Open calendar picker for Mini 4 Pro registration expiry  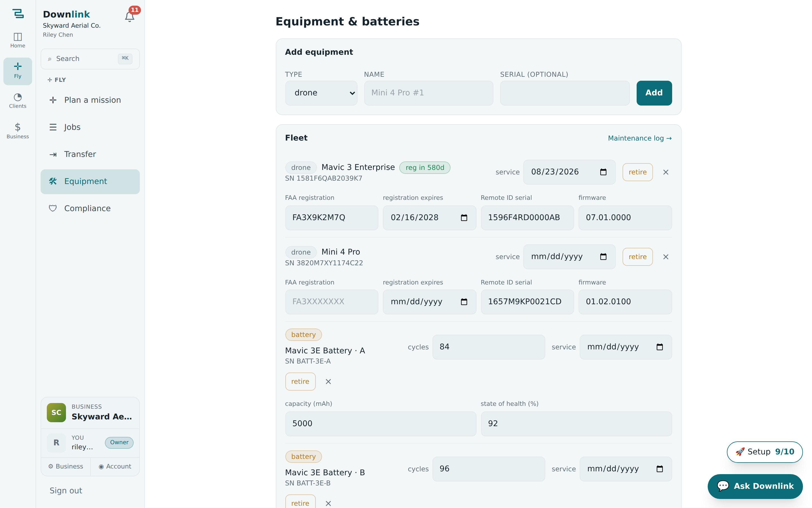coord(464,302)
